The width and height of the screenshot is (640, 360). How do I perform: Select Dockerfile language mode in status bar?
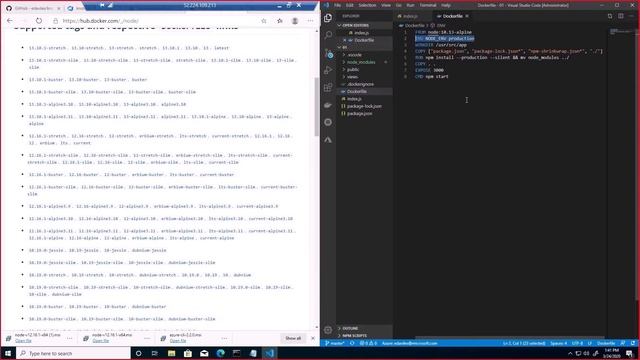pyautogui.click(x=606, y=343)
